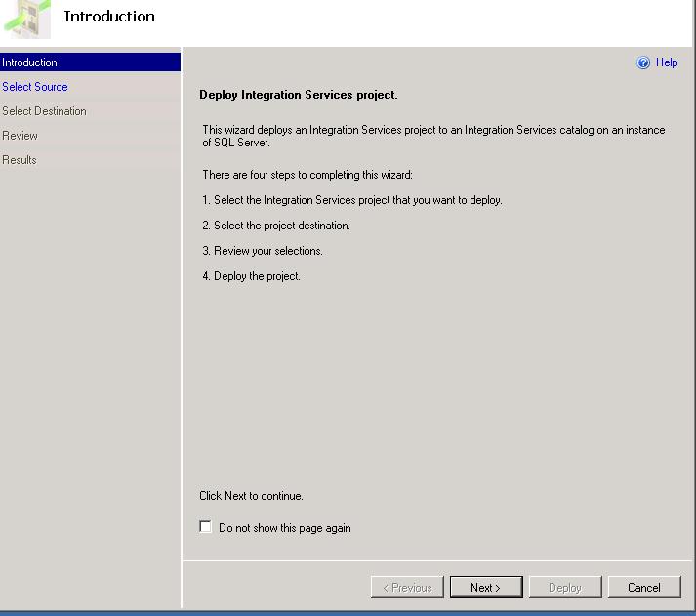Click step 4 'Deploy the project'
Viewport: 696px width, 616px height.
[x=251, y=276]
